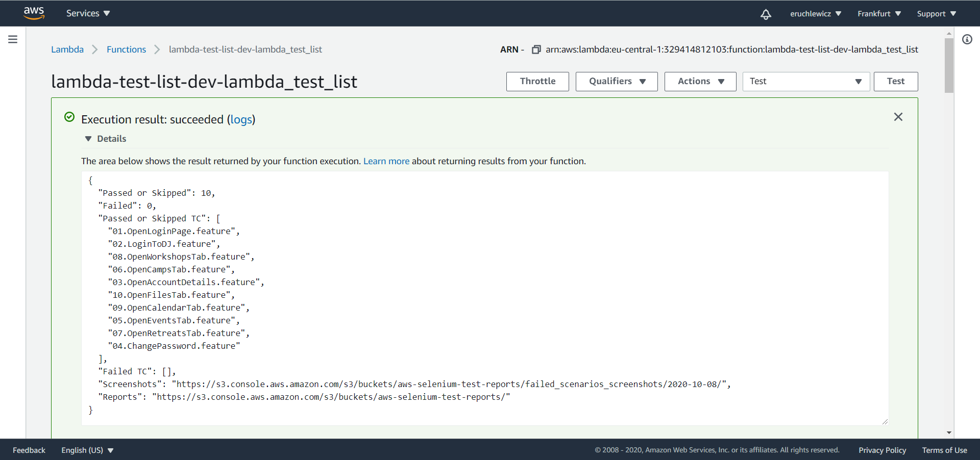
Task: Copy the function ARN with copy icon
Action: click(536, 49)
